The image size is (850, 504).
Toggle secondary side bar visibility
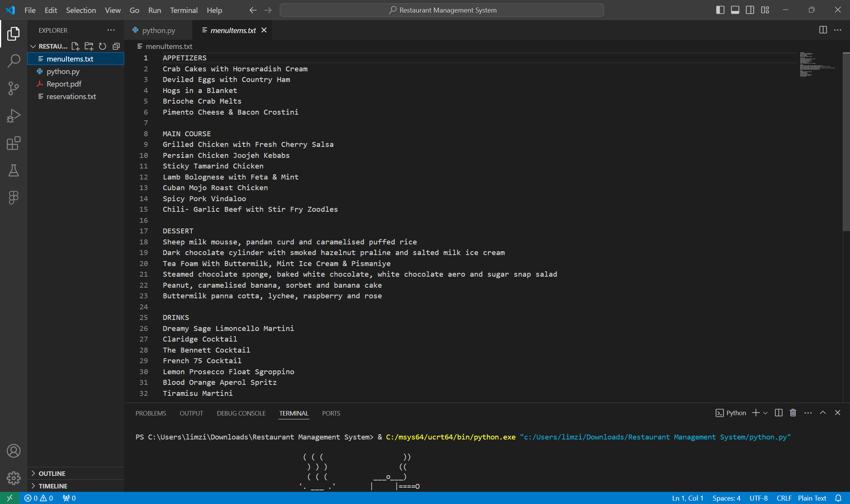tap(750, 10)
